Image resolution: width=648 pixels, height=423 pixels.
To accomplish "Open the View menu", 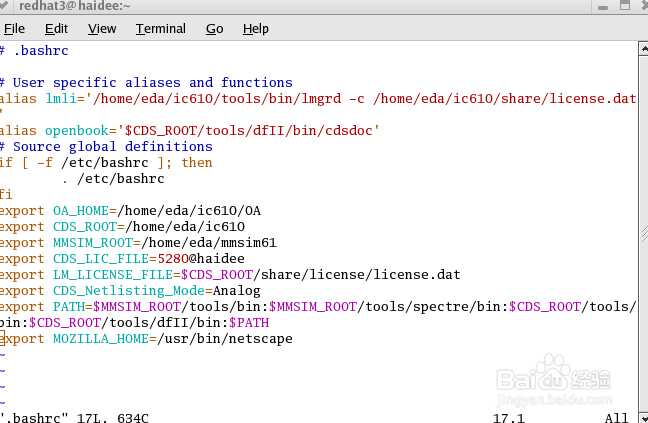I will pos(102,29).
